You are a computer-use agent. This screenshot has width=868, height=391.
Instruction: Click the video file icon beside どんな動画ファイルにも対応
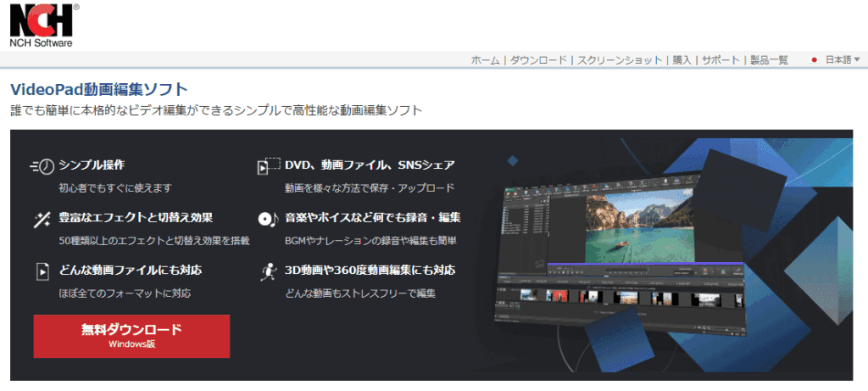tap(42, 271)
